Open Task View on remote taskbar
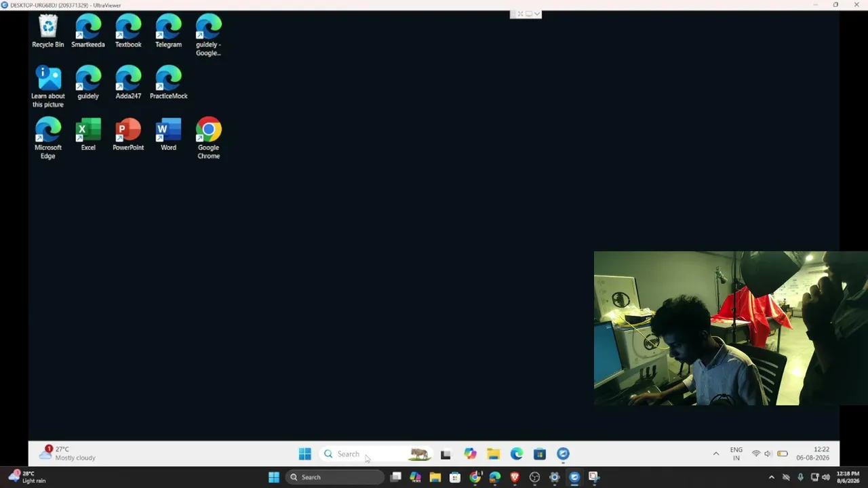The height and width of the screenshot is (488, 868). click(x=446, y=454)
